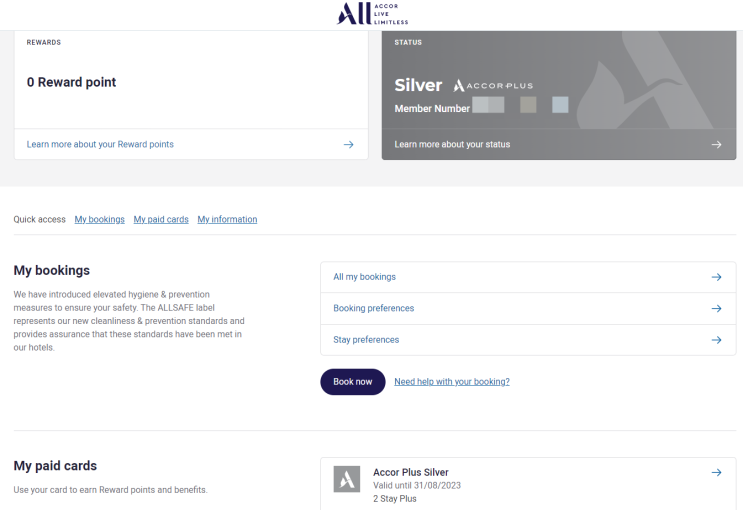The image size is (743, 510).
Task: Click the Accor Plus logo on Silver card
Action: pyautogui.click(x=493, y=86)
